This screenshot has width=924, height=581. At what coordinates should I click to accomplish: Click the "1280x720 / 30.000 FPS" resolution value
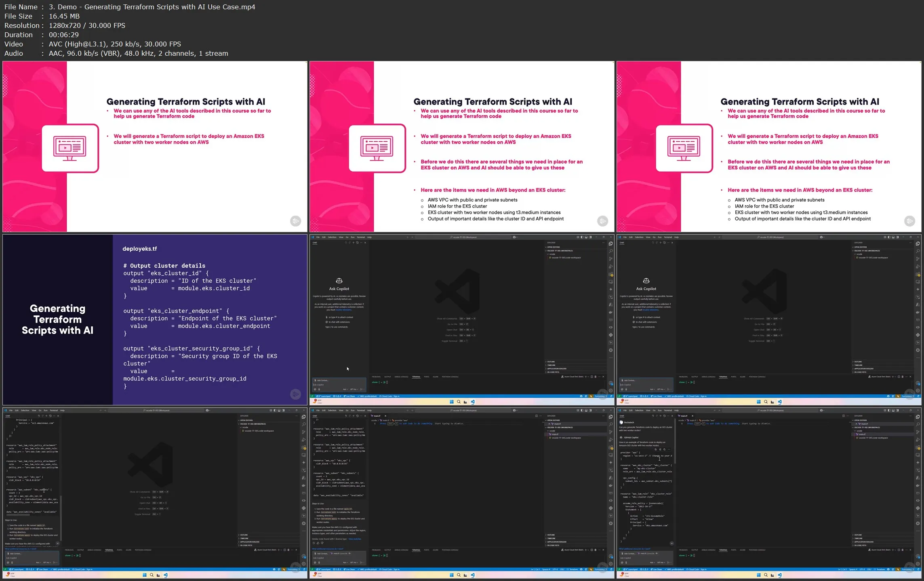tap(87, 25)
